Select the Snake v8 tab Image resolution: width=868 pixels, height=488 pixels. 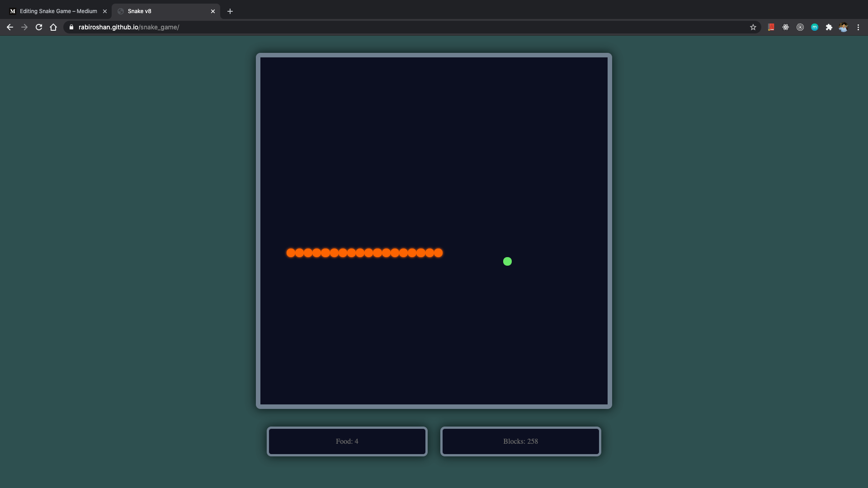(x=149, y=11)
